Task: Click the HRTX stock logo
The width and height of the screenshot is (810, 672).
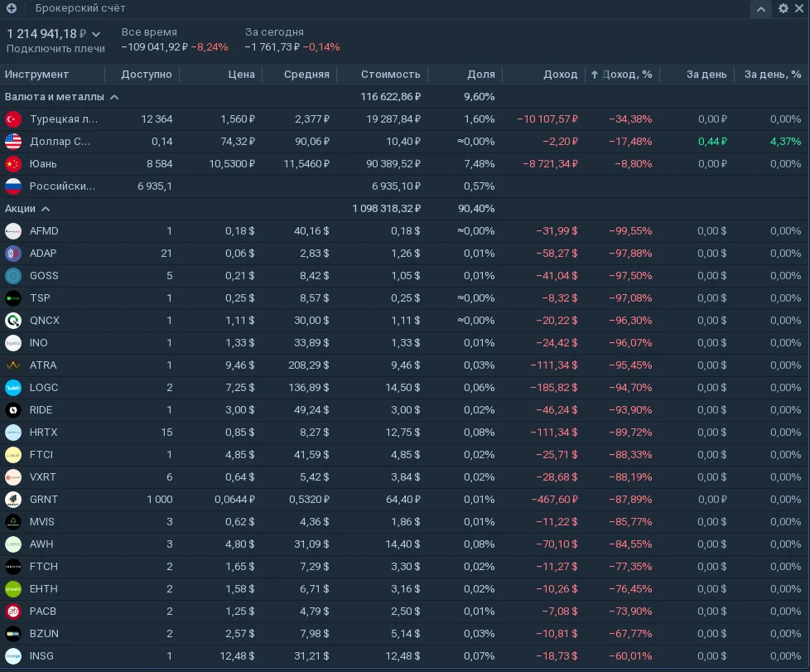Action: pos(13,433)
